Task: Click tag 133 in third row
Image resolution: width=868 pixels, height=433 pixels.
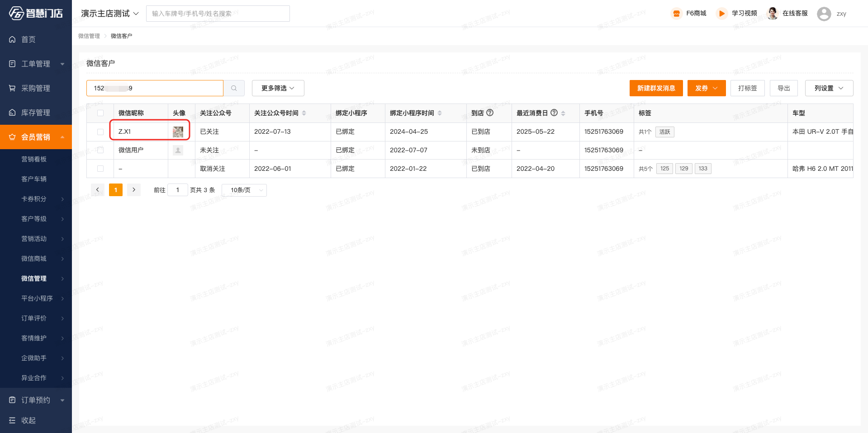Action: (x=702, y=169)
